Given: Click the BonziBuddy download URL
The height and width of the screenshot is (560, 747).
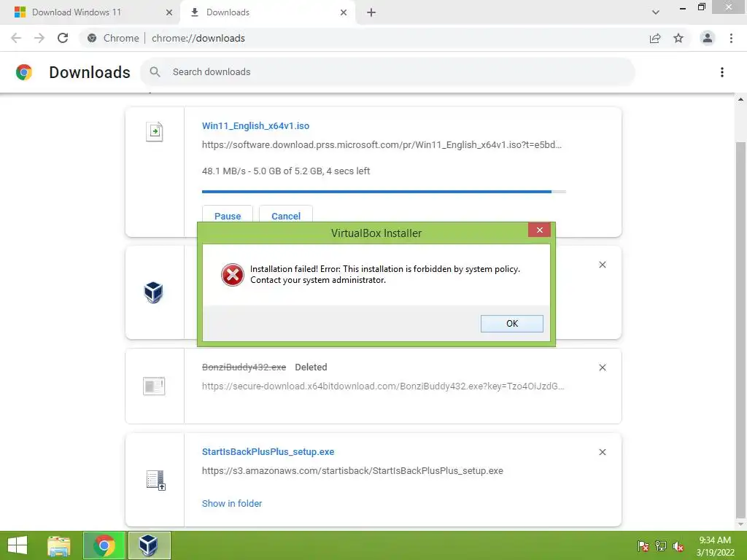Looking at the screenshot, I should pos(383,386).
